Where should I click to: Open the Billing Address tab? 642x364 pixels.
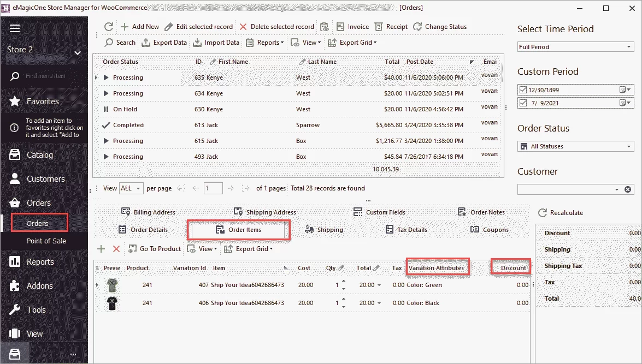[150, 212]
